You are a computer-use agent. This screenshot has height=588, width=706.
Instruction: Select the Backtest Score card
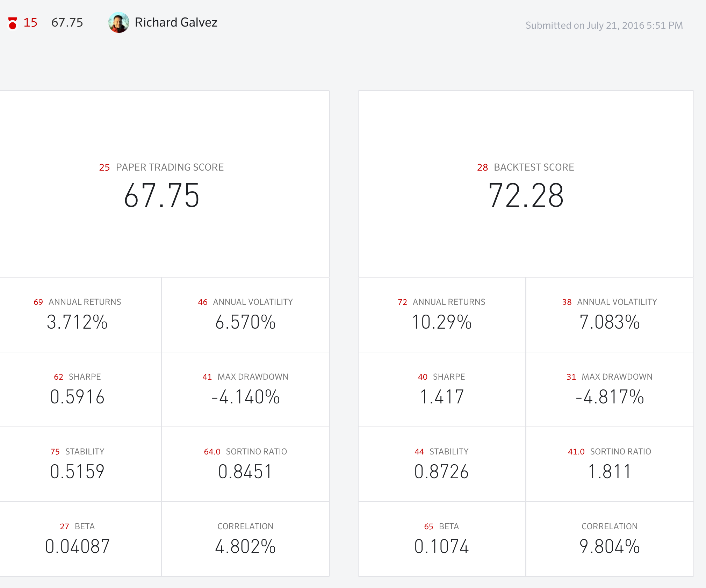click(526, 184)
